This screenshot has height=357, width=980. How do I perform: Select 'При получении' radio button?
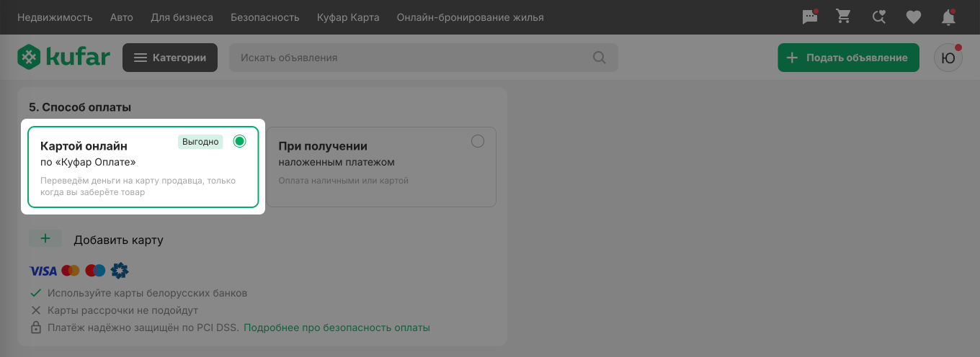tap(478, 141)
